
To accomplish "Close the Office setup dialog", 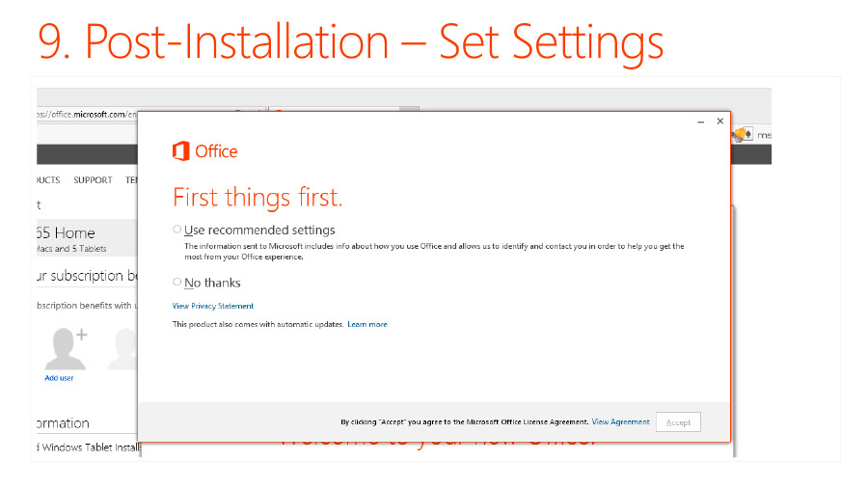I will 720,122.
